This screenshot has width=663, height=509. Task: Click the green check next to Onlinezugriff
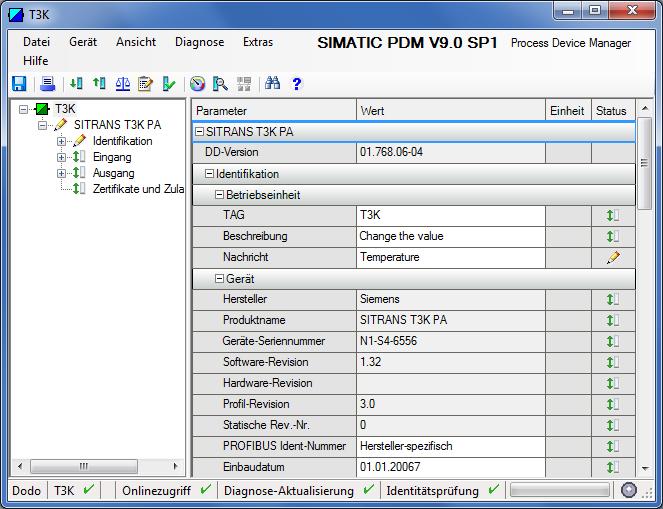click(x=205, y=490)
